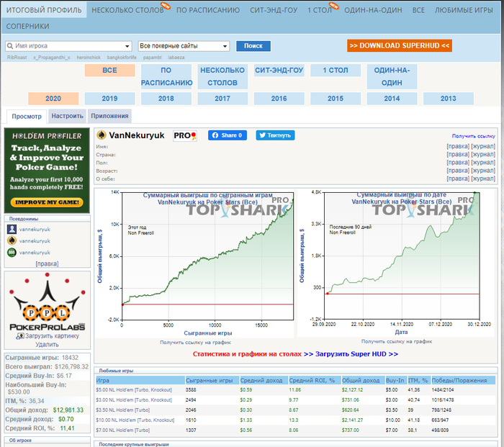Viewport: 504px width, 447px height.
Task: Select the ОДИН-НА-ОДИН filter button
Action: click(392, 76)
